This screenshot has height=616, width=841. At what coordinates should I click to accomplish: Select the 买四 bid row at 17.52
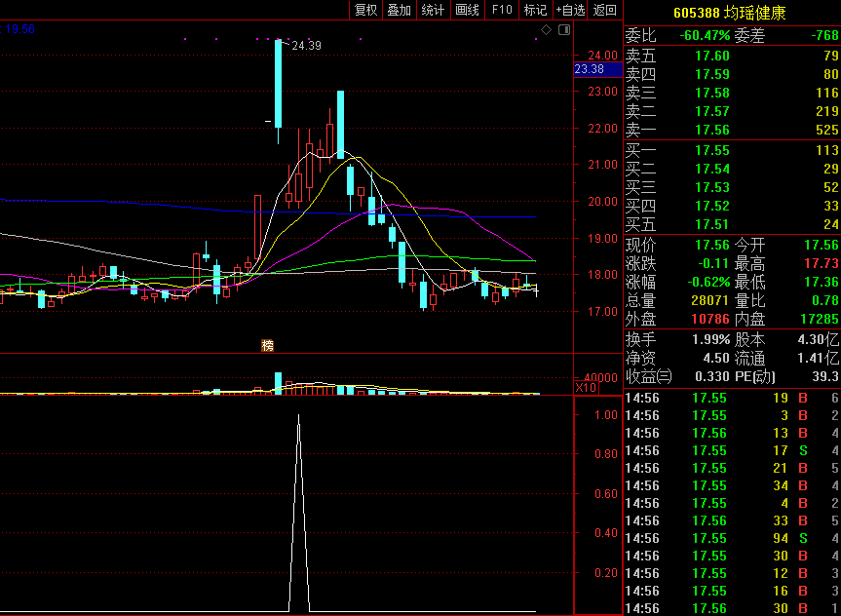click(x=732, y=206)
